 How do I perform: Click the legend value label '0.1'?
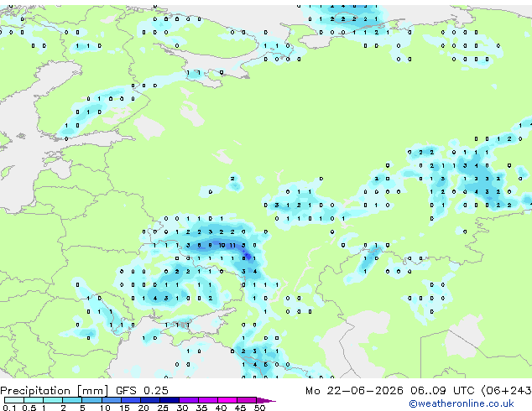click(x=9, y=408)
